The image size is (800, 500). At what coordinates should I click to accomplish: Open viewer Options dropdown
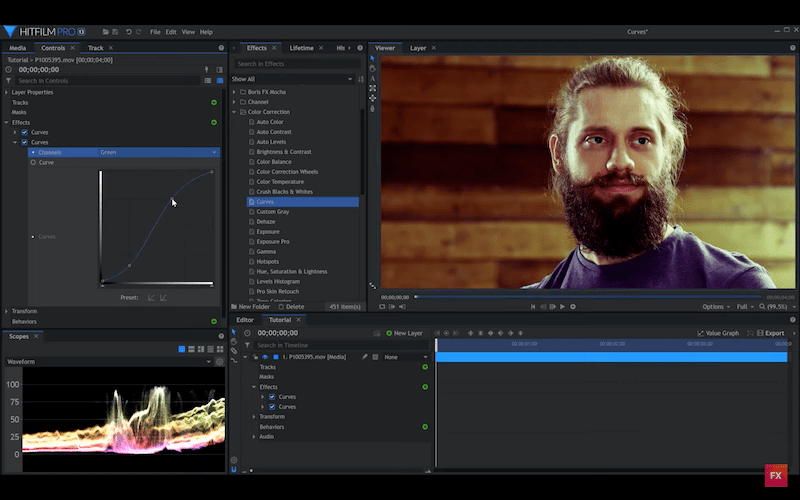[716, 307]
